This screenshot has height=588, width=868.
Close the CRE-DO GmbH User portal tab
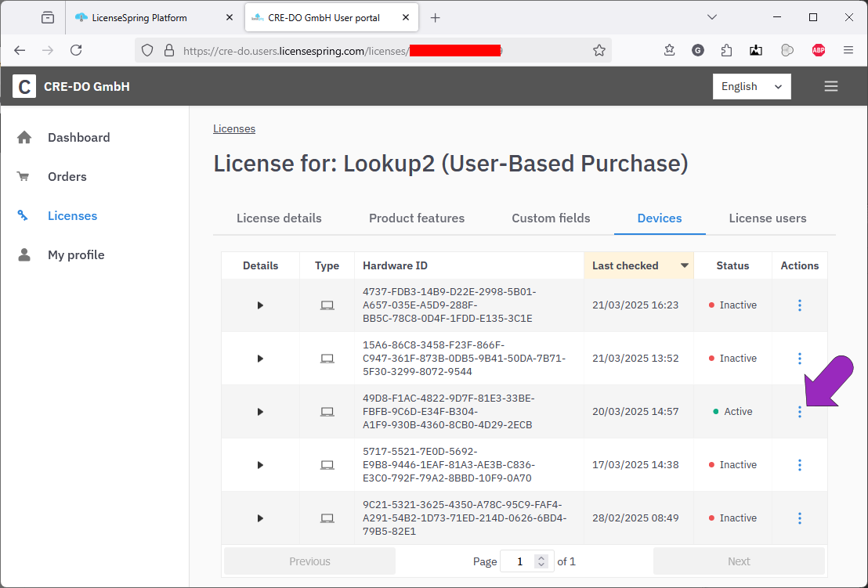click(405, 18)
